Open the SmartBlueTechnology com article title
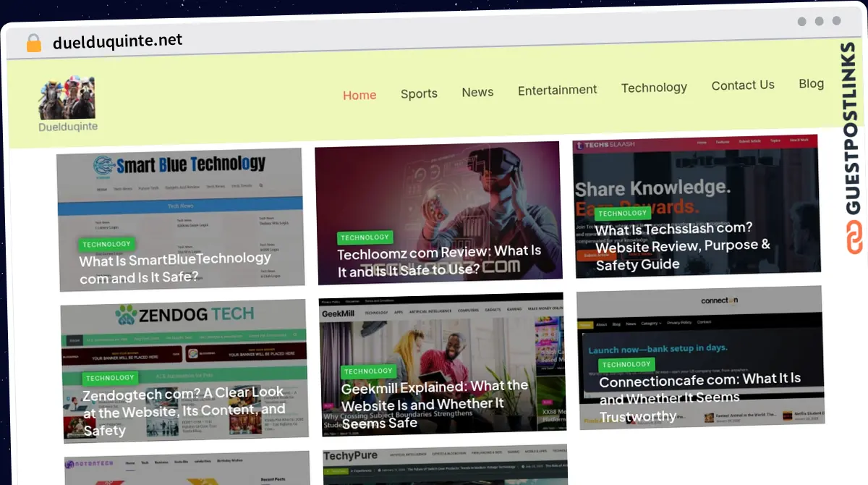Viewport: 868px width, 485px height. pyautogui.click(x=175, y=268)
